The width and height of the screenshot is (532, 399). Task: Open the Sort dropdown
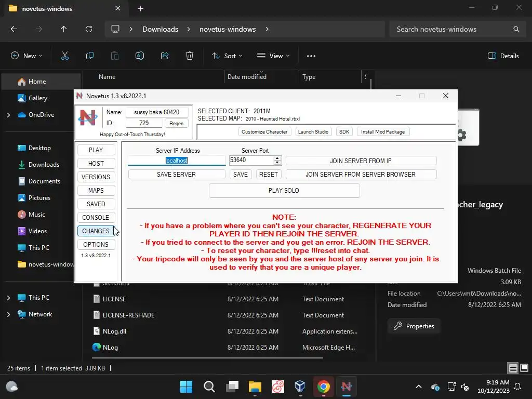click(227, 56)
